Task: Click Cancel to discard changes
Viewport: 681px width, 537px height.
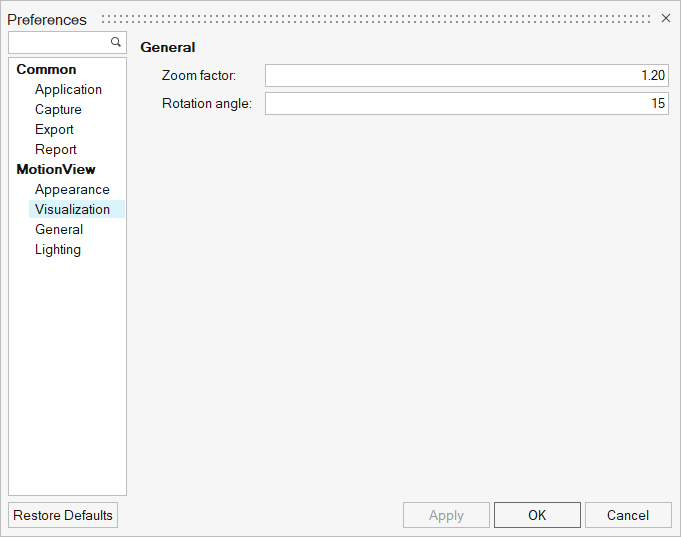Action: click(x=628, y=515)
